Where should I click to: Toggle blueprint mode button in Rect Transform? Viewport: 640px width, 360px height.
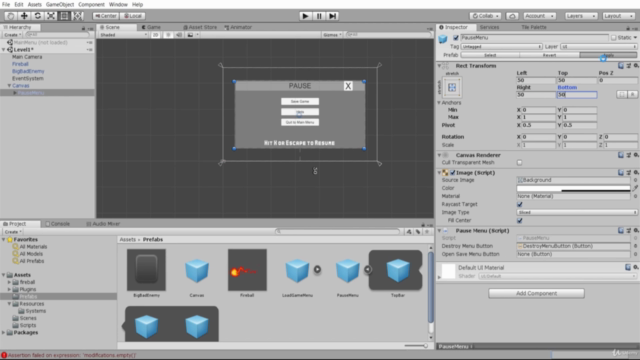(622, 94)
